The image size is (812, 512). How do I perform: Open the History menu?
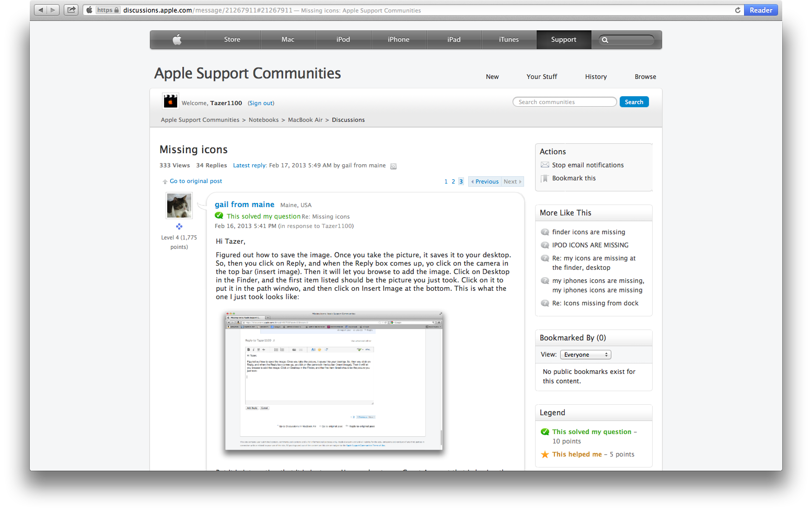pos(596,77)
